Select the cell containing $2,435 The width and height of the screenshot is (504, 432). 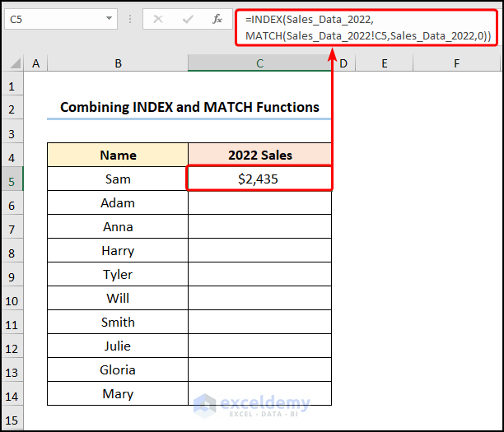259,179
